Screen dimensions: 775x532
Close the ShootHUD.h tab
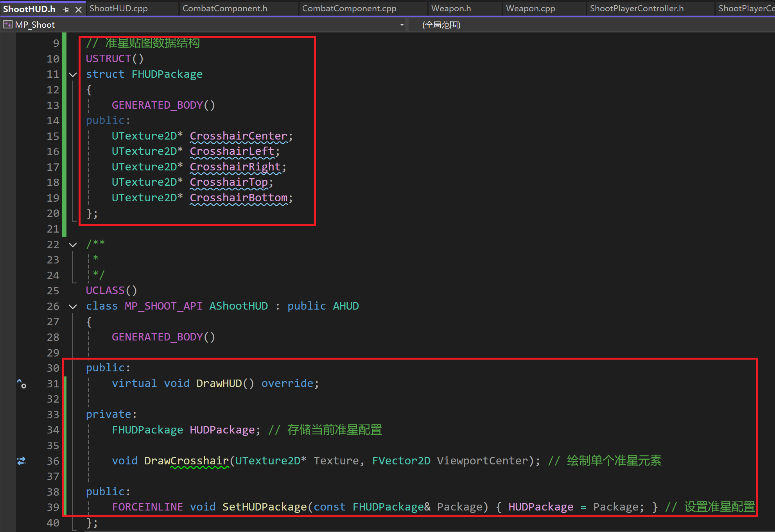pos(78,9)
